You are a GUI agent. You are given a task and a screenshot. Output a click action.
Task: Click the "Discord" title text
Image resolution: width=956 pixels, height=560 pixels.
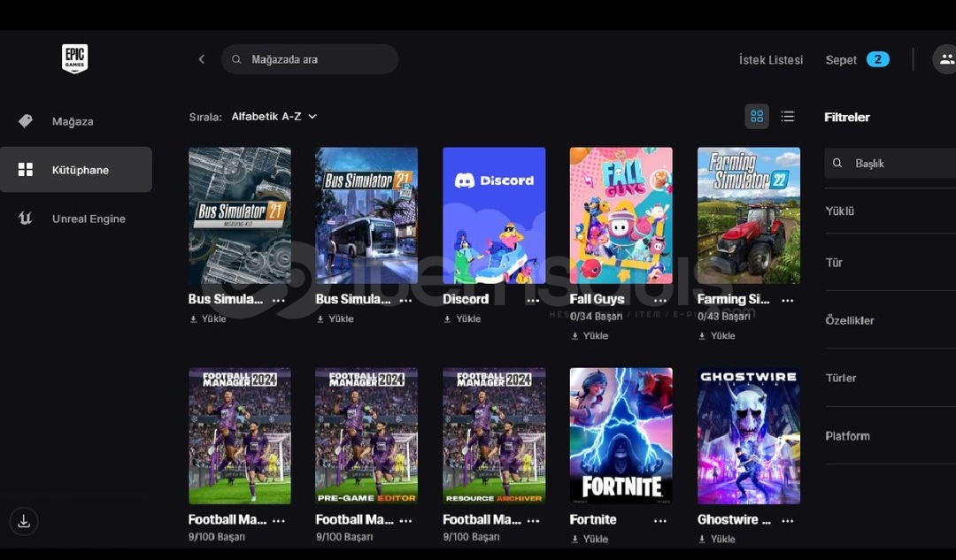[x=466, y=299]
